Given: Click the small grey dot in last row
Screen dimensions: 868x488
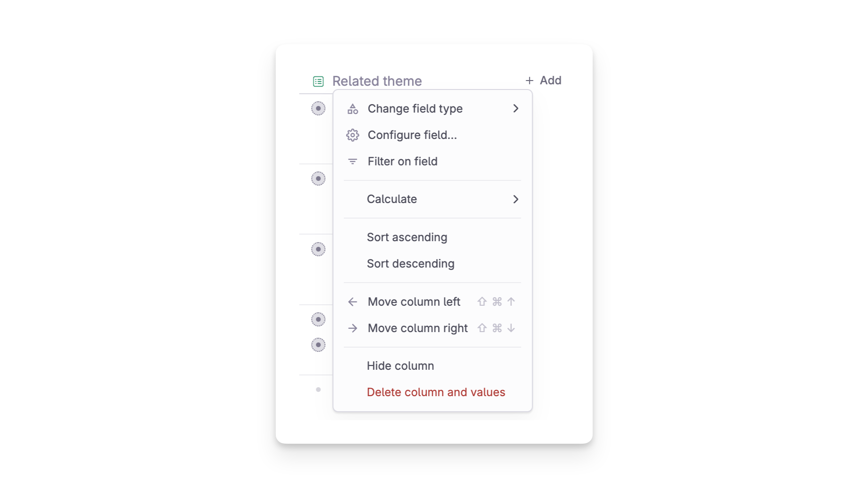Looking at the screenshot, I should tap(318, 390).
